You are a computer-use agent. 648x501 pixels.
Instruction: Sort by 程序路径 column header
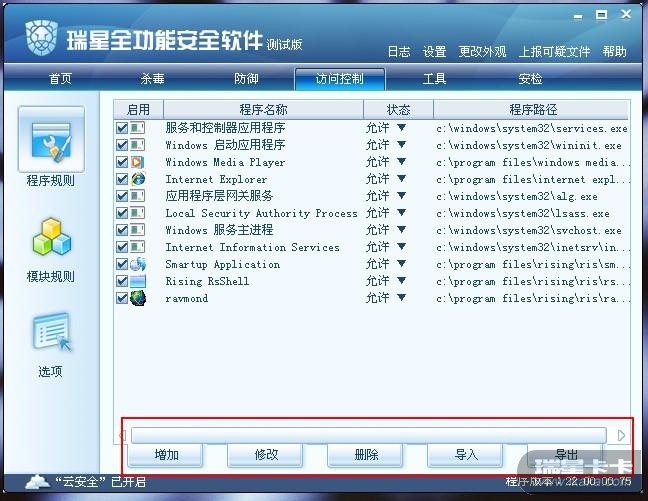pyautogui.click(x=532, y=110)
